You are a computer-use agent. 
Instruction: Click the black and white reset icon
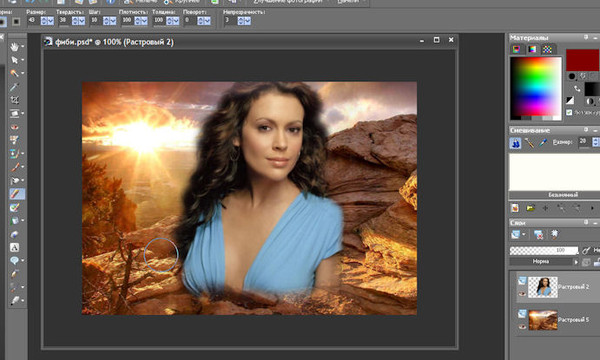pos(570,100)
